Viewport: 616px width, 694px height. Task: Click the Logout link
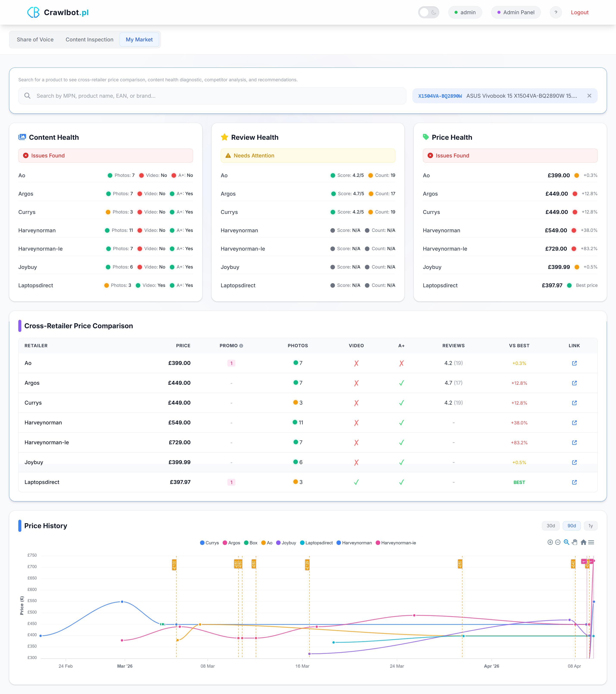pos(579,13)
